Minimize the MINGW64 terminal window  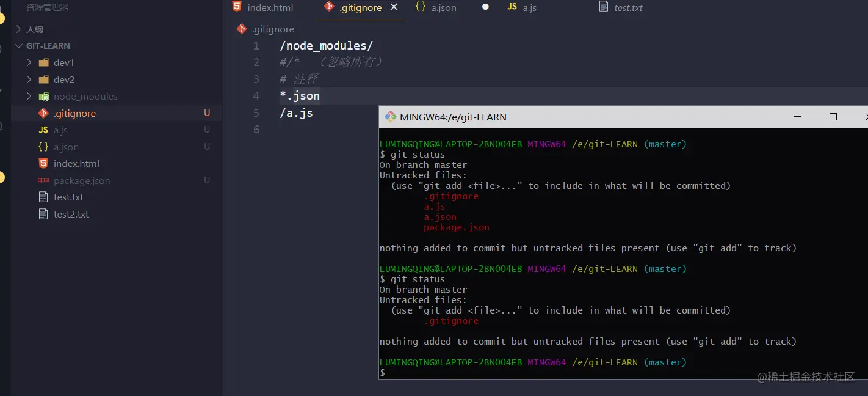pos(797,116)
